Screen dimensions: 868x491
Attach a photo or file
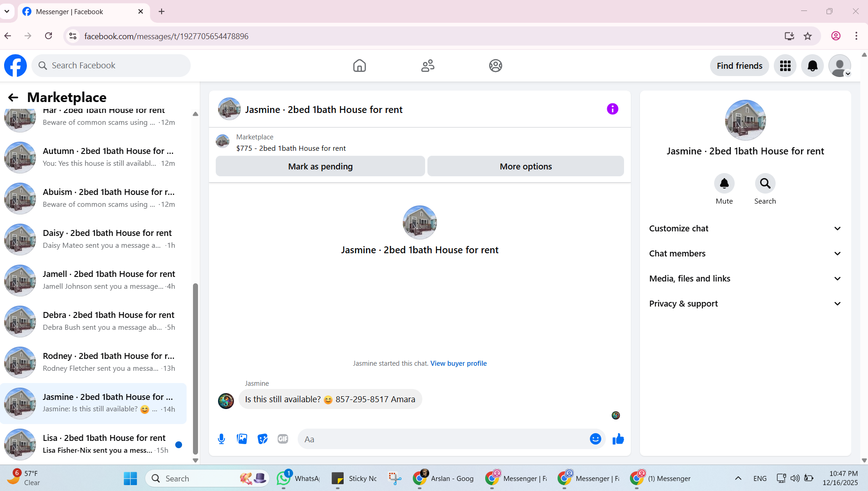242,439
